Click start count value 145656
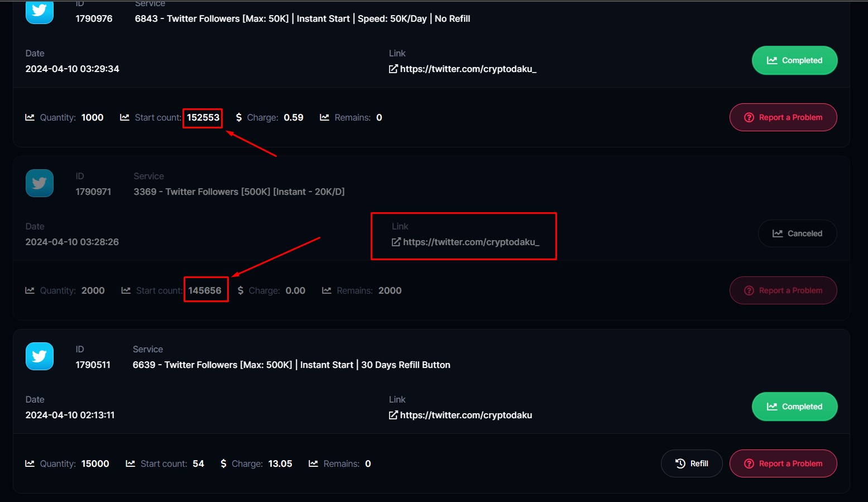 click(205, 290)
